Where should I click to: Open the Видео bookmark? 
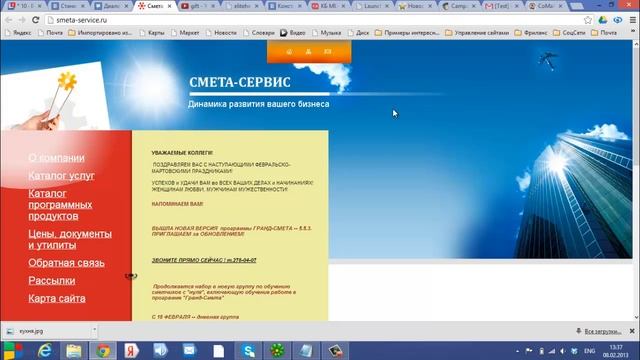point(293,33)
